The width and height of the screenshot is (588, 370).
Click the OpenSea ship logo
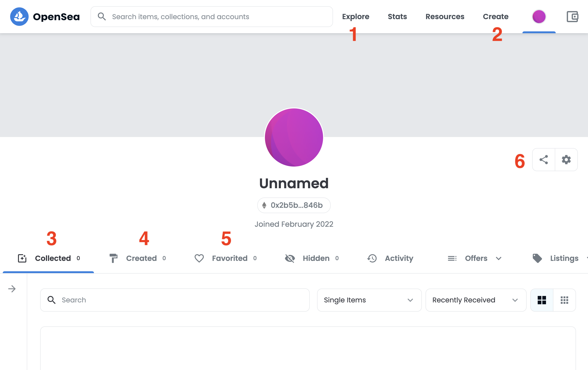[19, 17]
